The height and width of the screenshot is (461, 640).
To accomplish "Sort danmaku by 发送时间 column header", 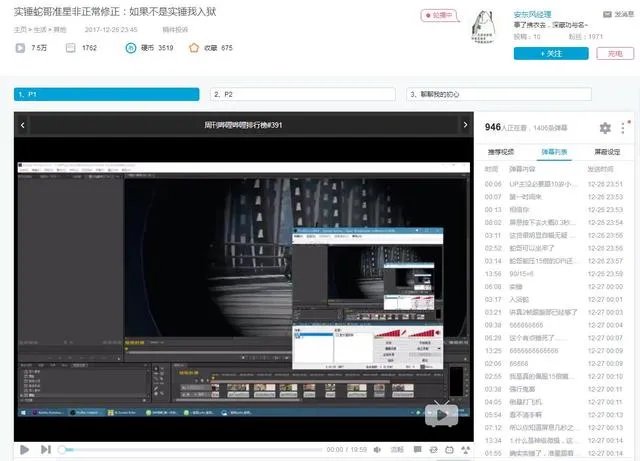I will (x=600, y=169).
